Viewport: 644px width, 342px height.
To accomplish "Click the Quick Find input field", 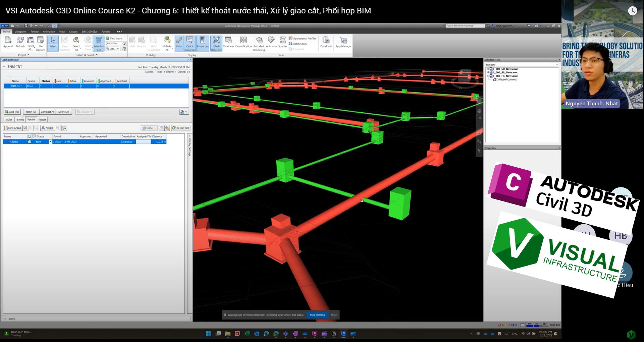I will [x=114, y=44].
